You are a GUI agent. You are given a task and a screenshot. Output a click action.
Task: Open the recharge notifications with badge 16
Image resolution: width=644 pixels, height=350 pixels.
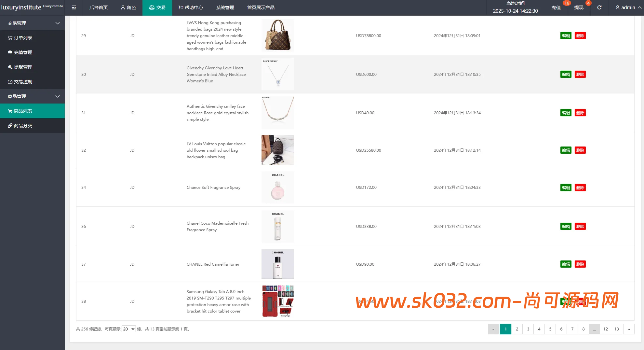[x=556, y=7]
